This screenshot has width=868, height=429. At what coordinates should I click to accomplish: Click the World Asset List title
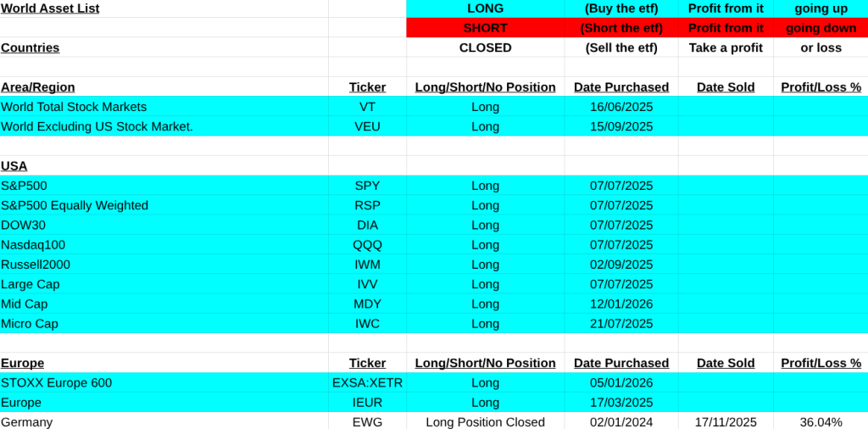pyautogui.click(x=50, y=8)
